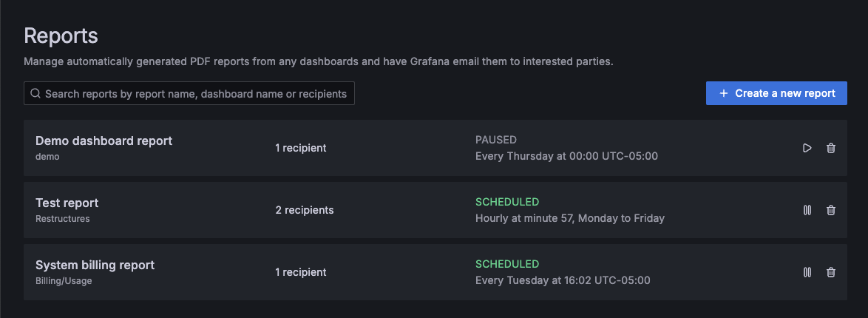This screenshot has height=318, width=868.
Task: Focus the search reports input field
Action: point(196,94)
